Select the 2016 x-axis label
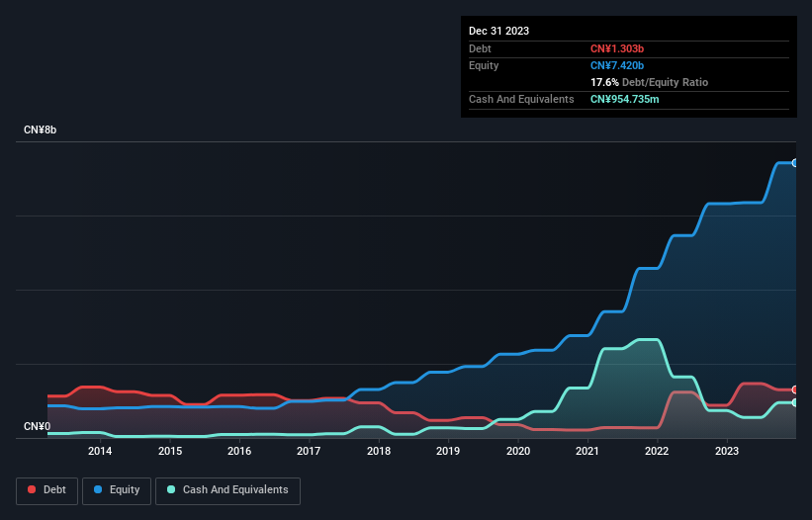Image resolution: width=812 pixels, height=520 pixels. (239, 451)
